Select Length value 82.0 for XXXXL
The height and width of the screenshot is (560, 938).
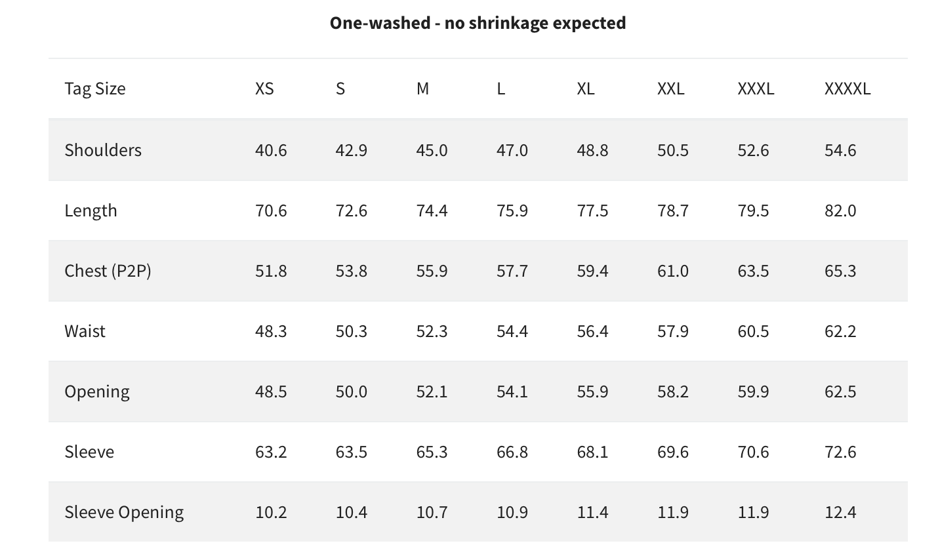pyautogui.click(x=840, y=210)
